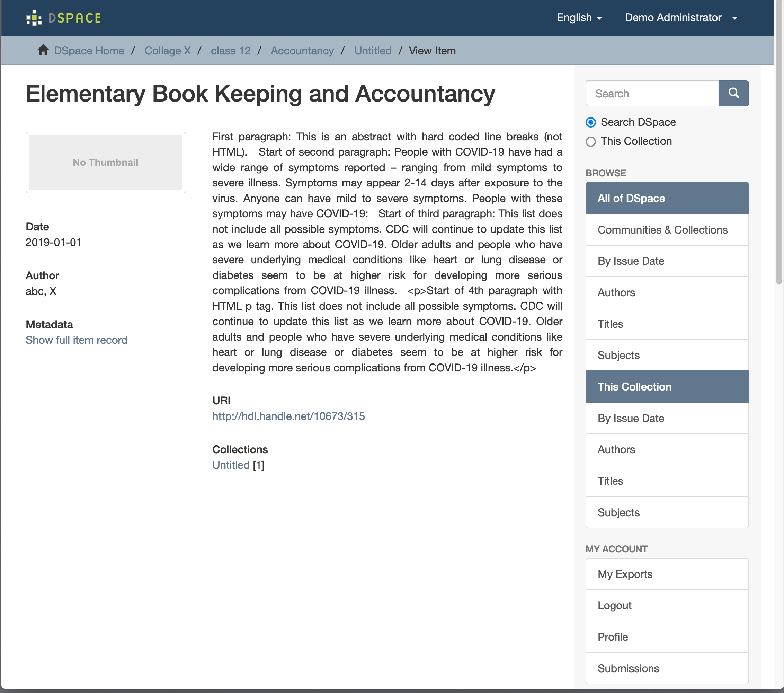The image size is (784, 693).
Task: Expand the Demo Administrator user menu
Action: click(680, 18)
